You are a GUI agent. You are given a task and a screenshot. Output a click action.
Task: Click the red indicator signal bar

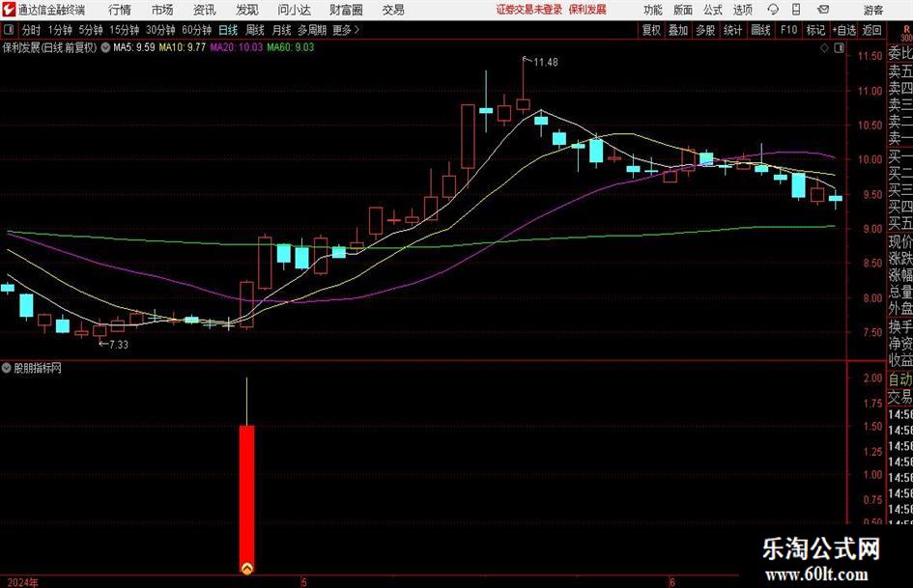(247, 499)
